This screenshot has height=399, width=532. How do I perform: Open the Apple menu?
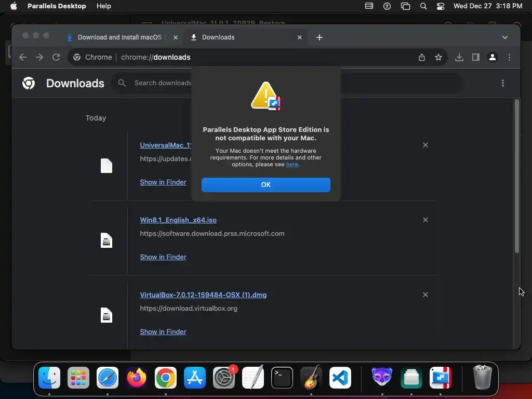pyautogui.click(x=14, y=6)
